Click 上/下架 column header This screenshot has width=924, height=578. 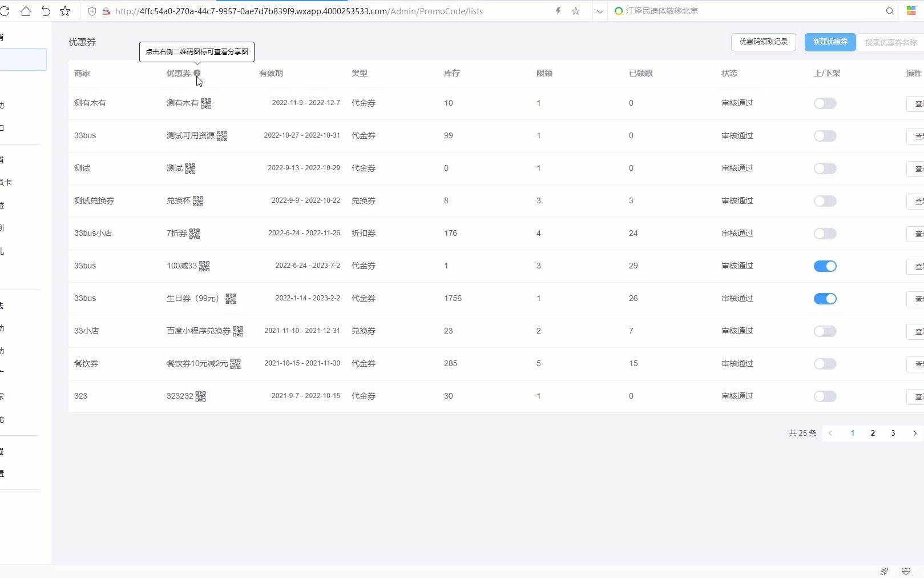(827, 73)
